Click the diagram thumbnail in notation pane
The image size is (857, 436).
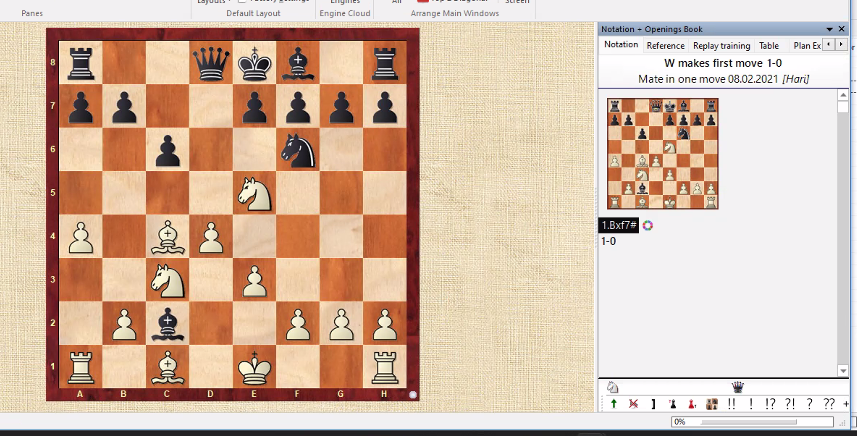click(662, 154)
